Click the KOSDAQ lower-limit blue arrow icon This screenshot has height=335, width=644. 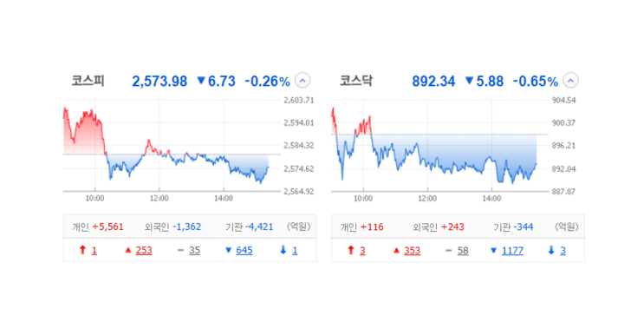(x=551, y=250)
